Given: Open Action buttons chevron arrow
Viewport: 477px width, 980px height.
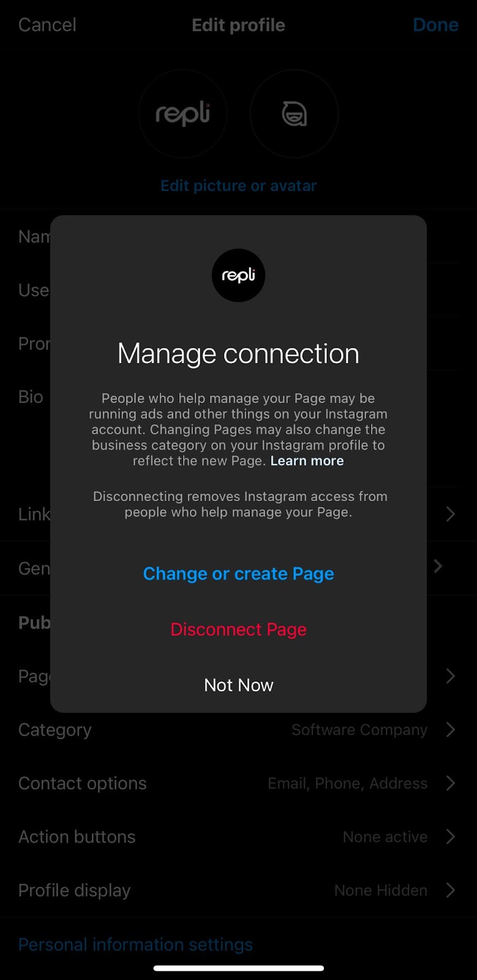Looking at the screenshot, I should (451, 837).
